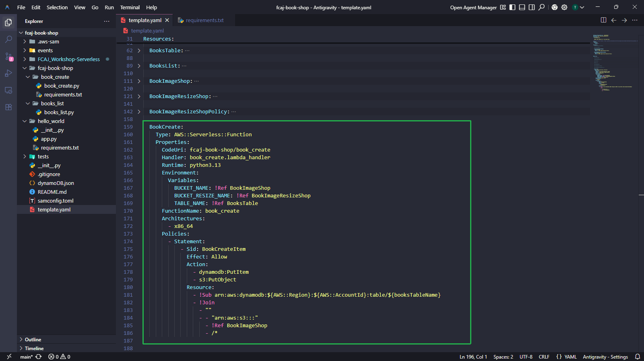
Task: Open notifications bell icon
Action: tap(638, 357)
